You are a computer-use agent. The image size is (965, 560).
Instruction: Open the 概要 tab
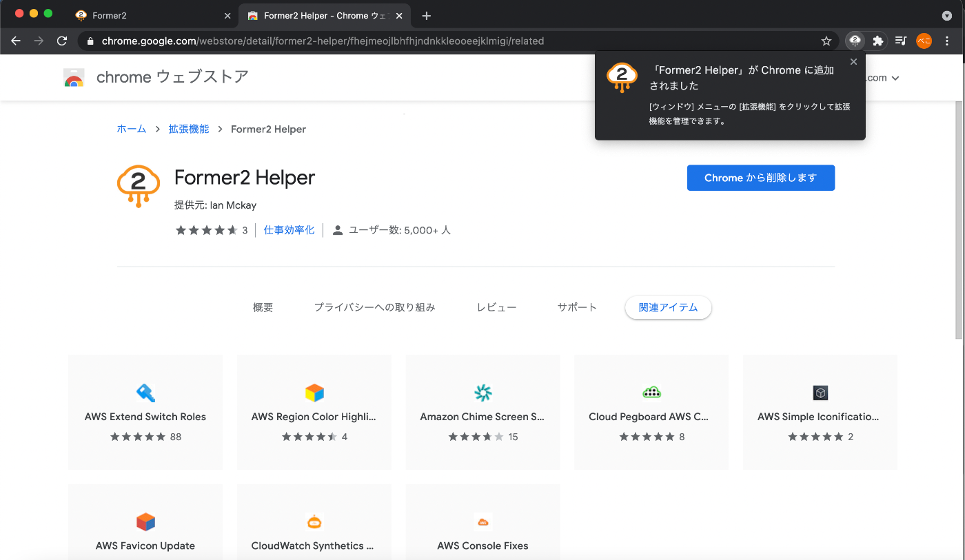263,307
